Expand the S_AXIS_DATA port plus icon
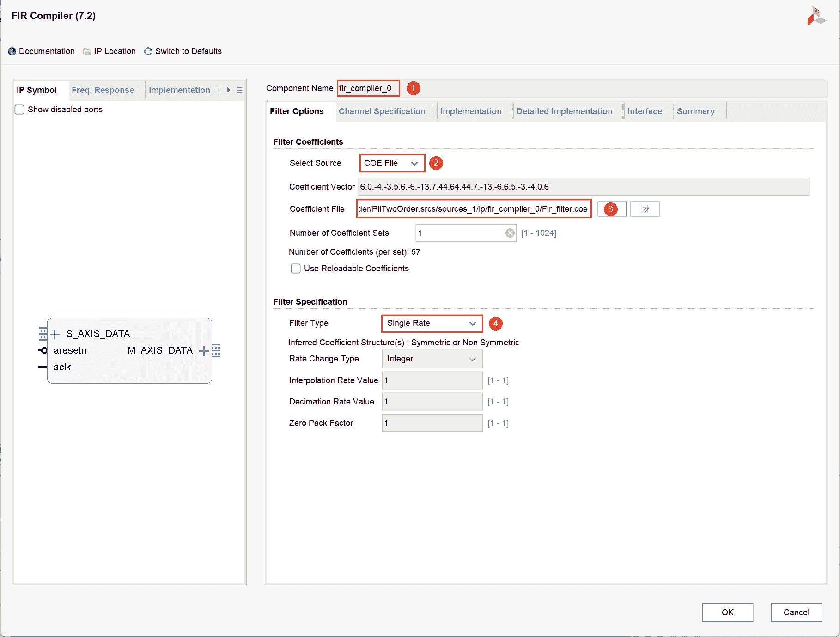The width and height of the screenshot is (840, 637). [x=55, y=334]
